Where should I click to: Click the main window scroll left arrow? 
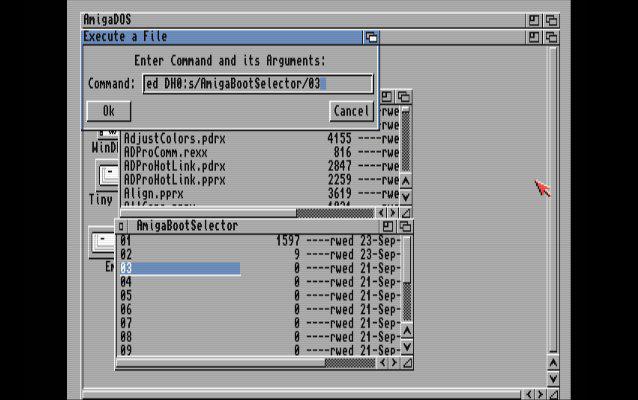click(529, 394)
